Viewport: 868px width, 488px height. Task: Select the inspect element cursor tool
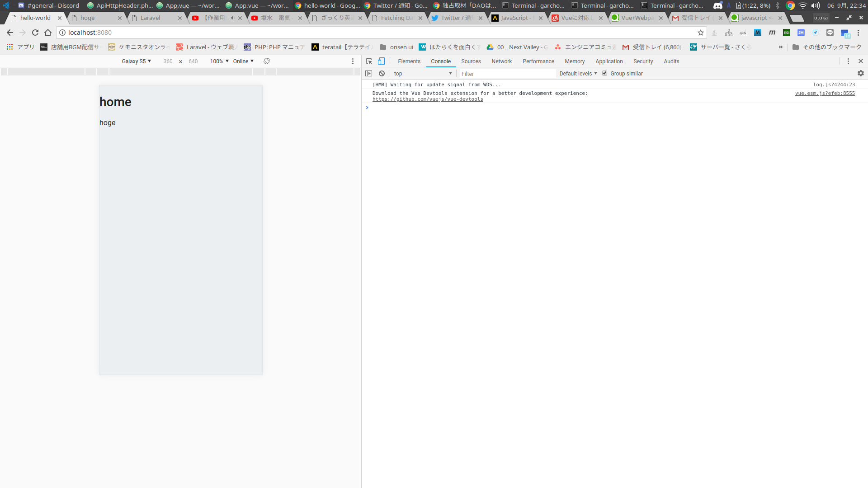coord(369,61)
